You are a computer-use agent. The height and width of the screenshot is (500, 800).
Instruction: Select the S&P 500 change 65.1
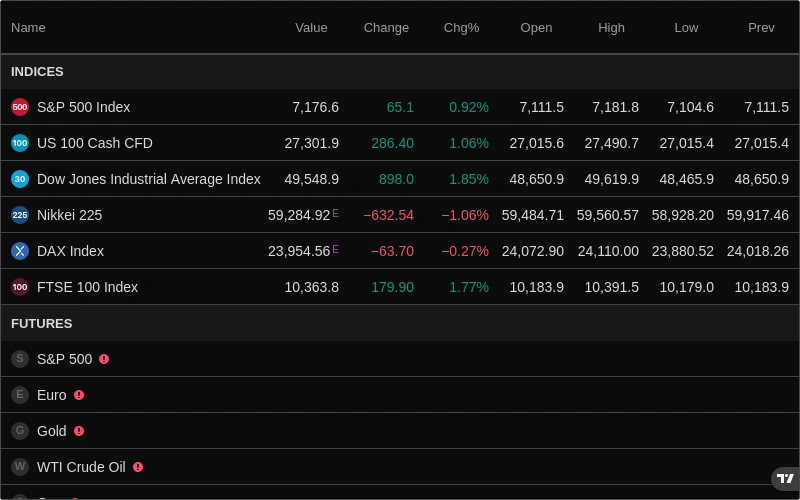pos(400,107)
